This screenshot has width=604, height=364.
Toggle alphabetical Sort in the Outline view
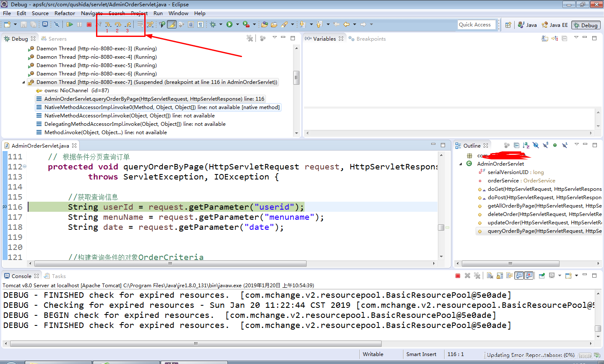coord(526,145)
